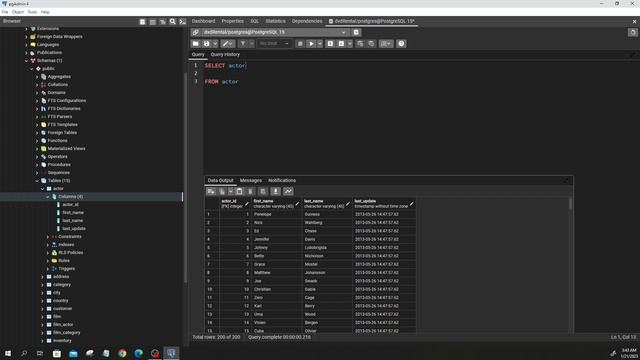The image size is (640, 360).
Task: Switch to the Dependencies tab
Action: [307, 21]
